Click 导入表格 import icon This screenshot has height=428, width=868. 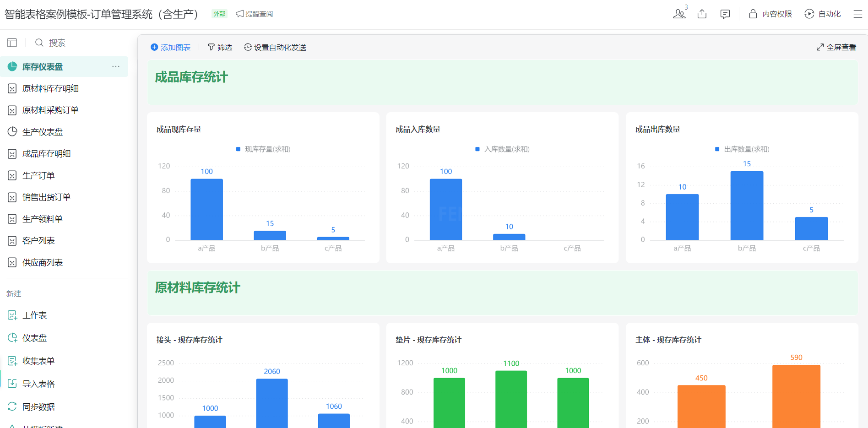[x=12, y=384]
